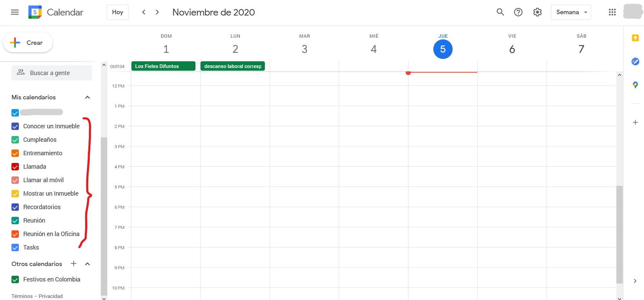Open the main menu hamburger icon

(x=15, y=12)
